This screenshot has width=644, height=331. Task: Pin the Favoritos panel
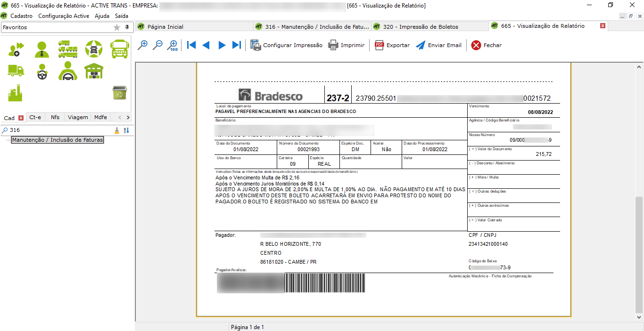pyautogui.click(x=127, y=27)
